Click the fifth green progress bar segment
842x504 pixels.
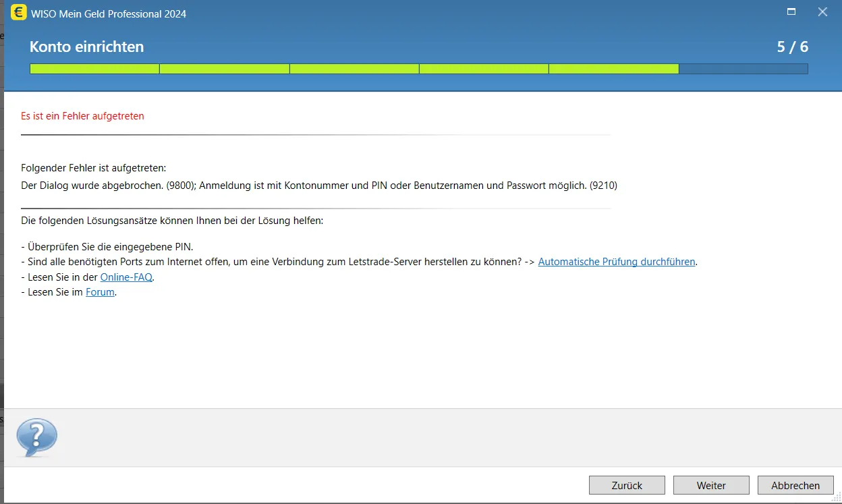pos(613,69)
